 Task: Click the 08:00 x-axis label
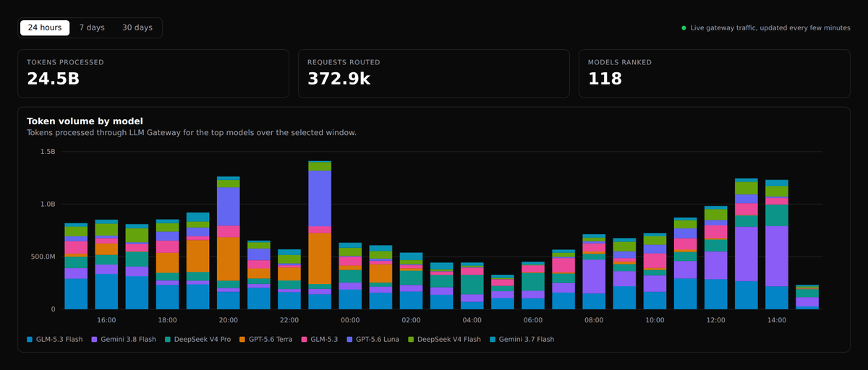tap(594, 320)
